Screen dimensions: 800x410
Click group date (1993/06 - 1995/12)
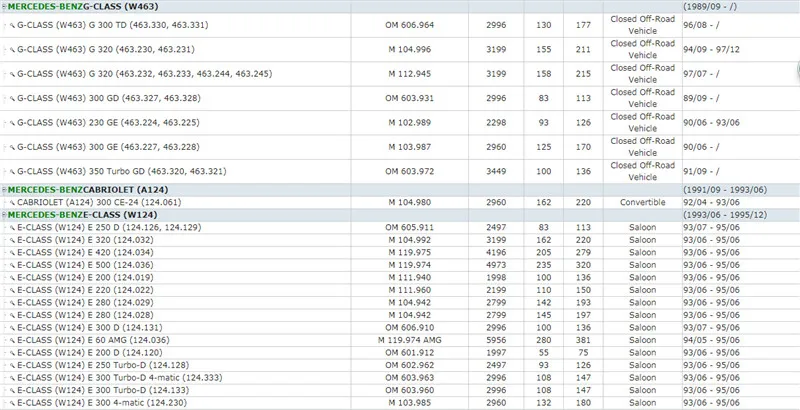pos(725,215)
